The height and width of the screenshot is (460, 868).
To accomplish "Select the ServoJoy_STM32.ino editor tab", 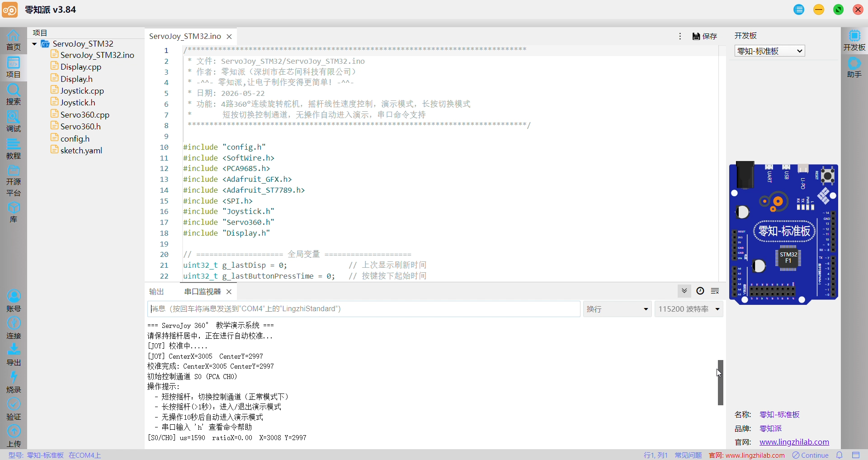I will (185, 36).
